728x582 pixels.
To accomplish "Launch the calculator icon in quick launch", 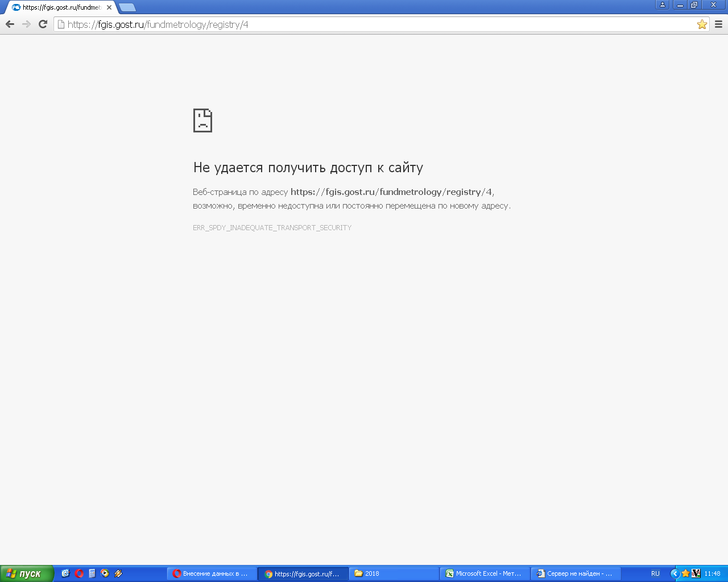I will [92, 573].
